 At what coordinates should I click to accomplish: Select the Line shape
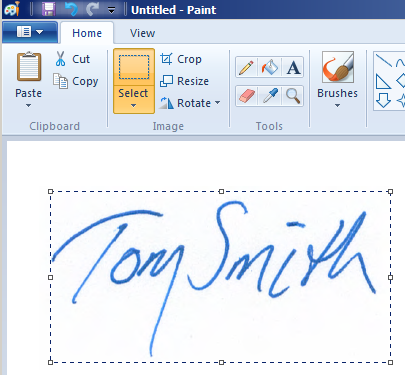click(383, 60)
